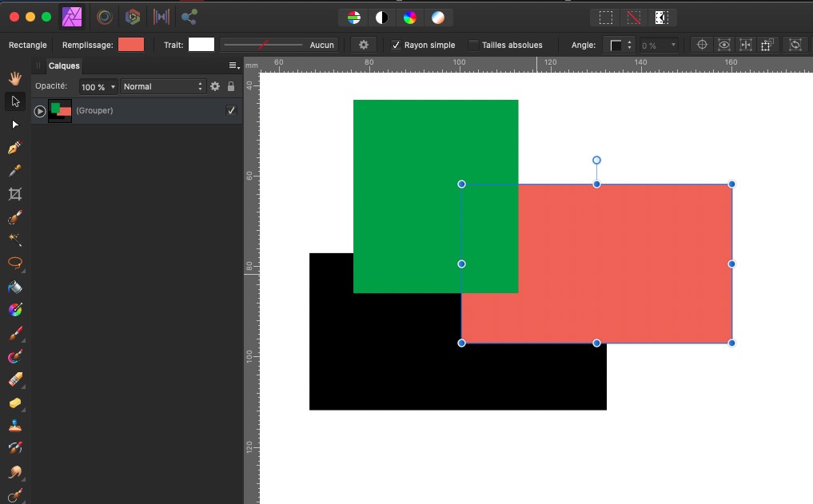Click the rotation handle above the red rectangle

pos(597,160)
